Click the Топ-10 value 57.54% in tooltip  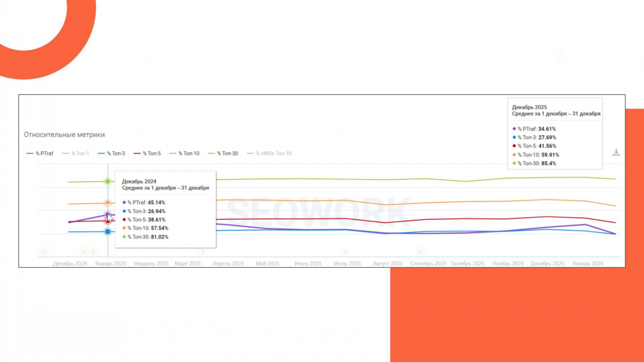coord(160,228)
